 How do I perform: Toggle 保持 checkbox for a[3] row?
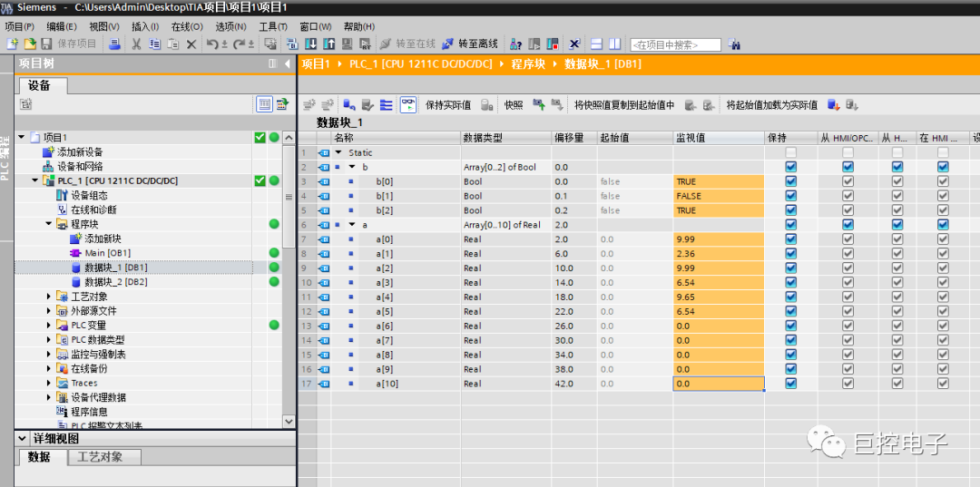click(791, 282)
